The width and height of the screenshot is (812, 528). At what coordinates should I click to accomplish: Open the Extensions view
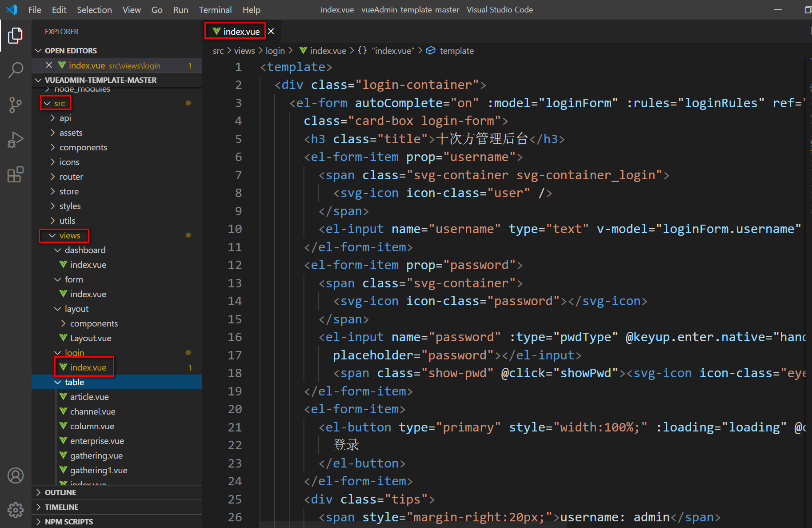coord(16,175)
